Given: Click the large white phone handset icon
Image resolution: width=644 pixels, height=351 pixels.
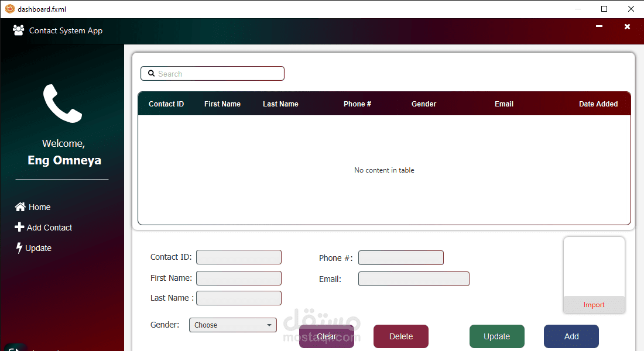Looking at the screenshot, I should [x=63, y=104].
